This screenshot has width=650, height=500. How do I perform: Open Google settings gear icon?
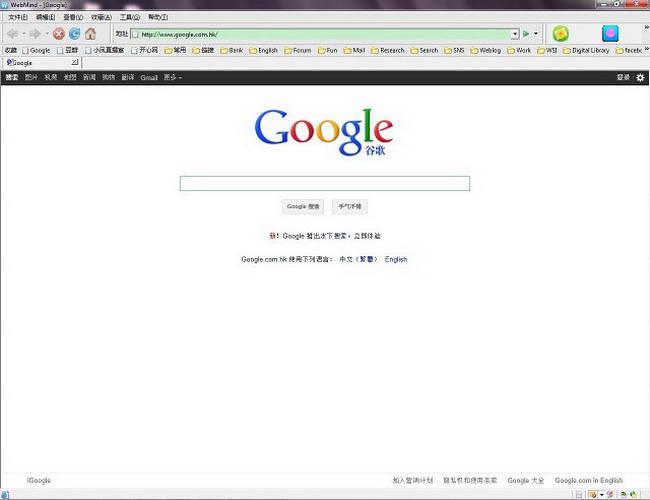[640, 78]
